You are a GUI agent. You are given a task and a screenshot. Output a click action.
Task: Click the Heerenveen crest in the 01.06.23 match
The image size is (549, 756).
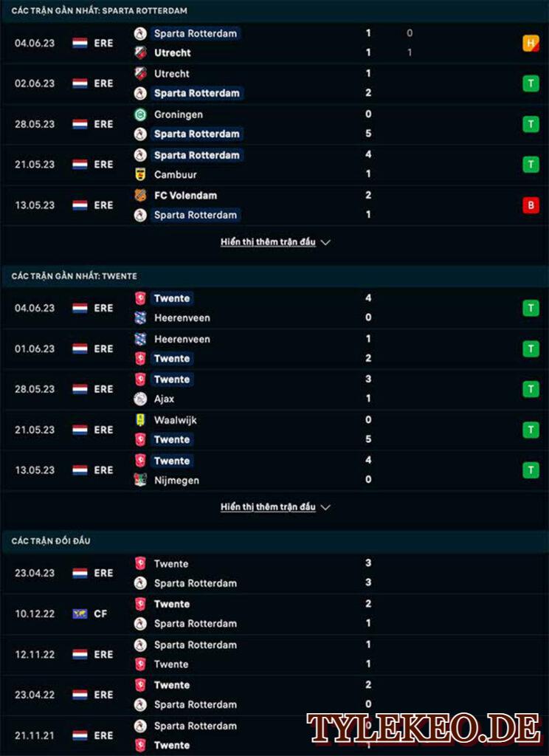tap(140, 339)
